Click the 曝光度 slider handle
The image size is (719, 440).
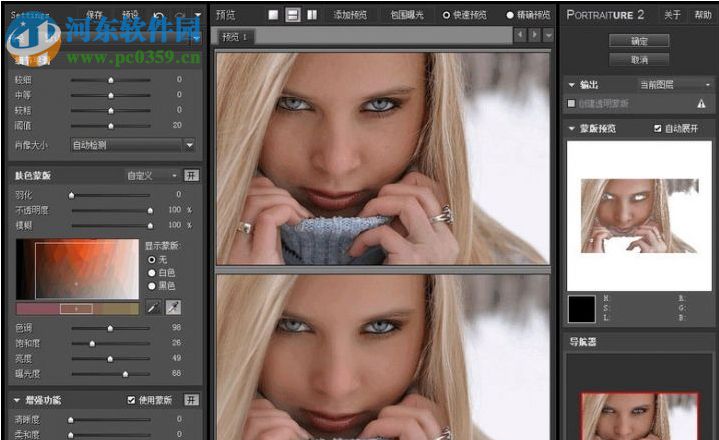pyautogui.click(x=125, y=374)
